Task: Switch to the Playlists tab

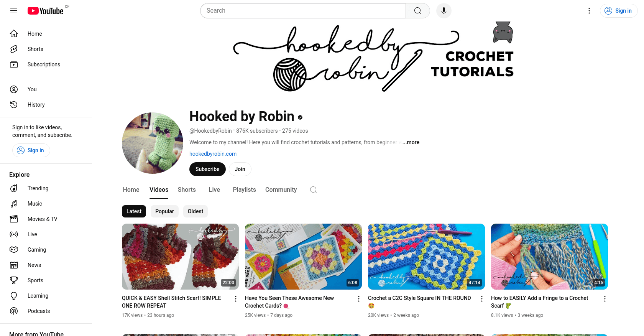Action: click(x=244, y=190)
